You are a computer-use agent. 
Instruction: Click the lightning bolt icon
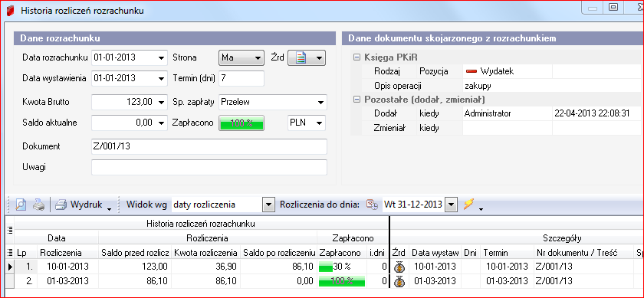click(468, 204)
